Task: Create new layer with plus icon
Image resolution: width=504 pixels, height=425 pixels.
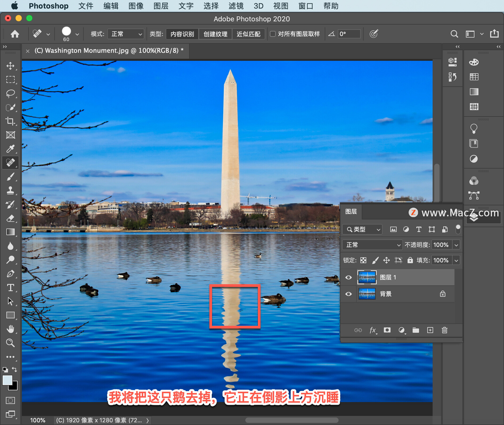Action: click(430, 330)
